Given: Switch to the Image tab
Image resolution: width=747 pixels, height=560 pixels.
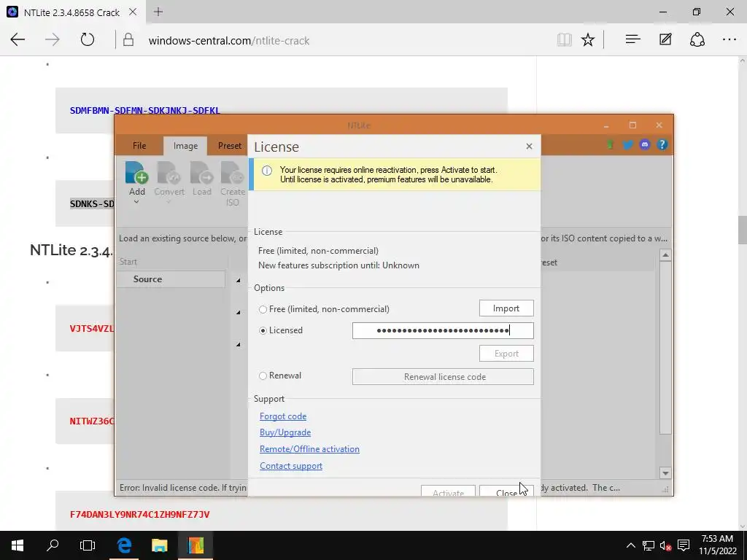Looking at the screenshot, I should 185,146.
